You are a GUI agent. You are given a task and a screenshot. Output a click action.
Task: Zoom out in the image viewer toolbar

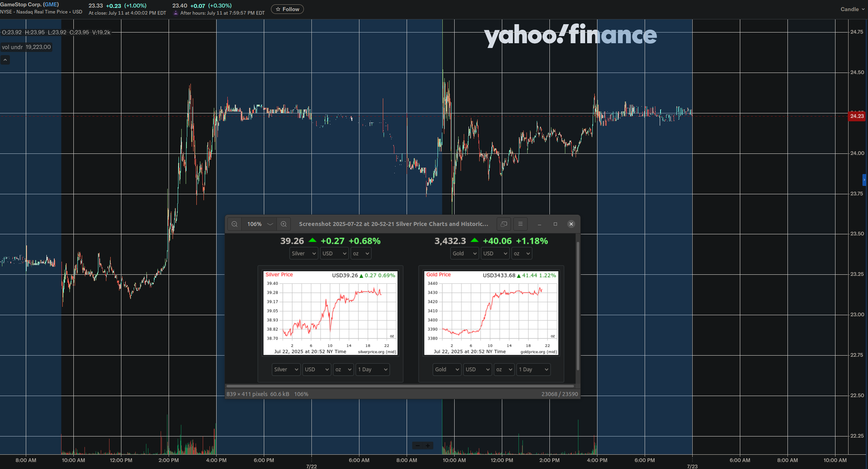[234, 224]
